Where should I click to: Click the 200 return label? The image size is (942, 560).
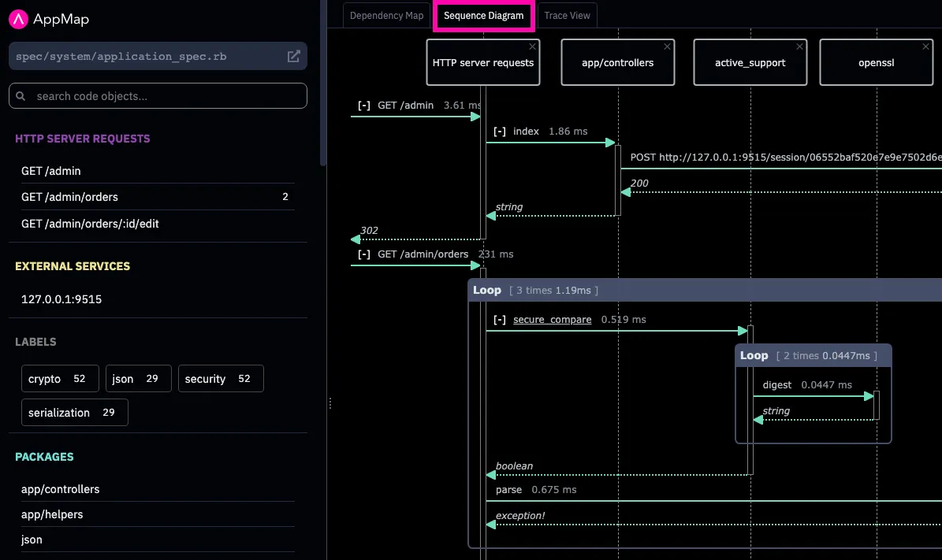[x=639, y=183]
